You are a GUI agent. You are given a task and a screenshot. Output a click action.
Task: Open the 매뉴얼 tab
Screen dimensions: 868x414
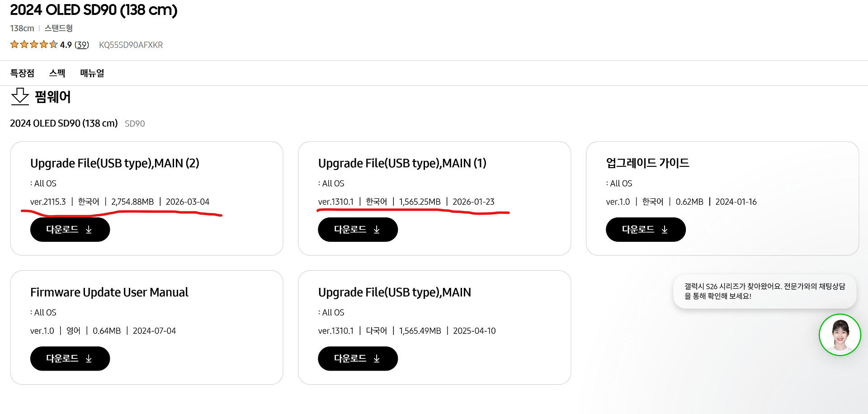point(92,73)
